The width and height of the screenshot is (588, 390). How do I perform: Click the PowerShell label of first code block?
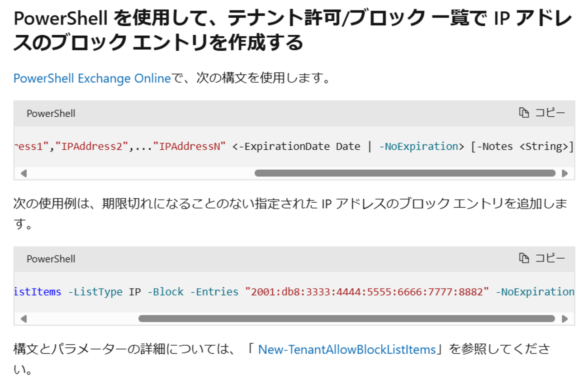(51, 114)
